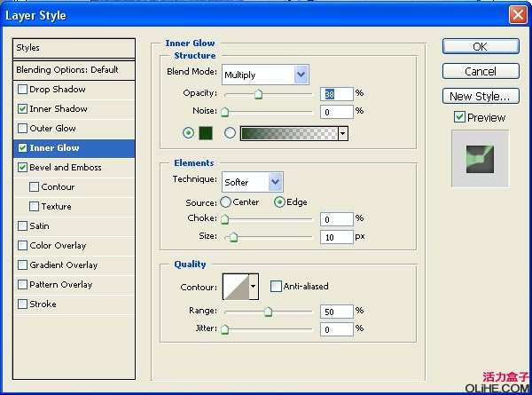Click the Opacity slider handle
Screen dimensions: 532x395
pos(259,92)
